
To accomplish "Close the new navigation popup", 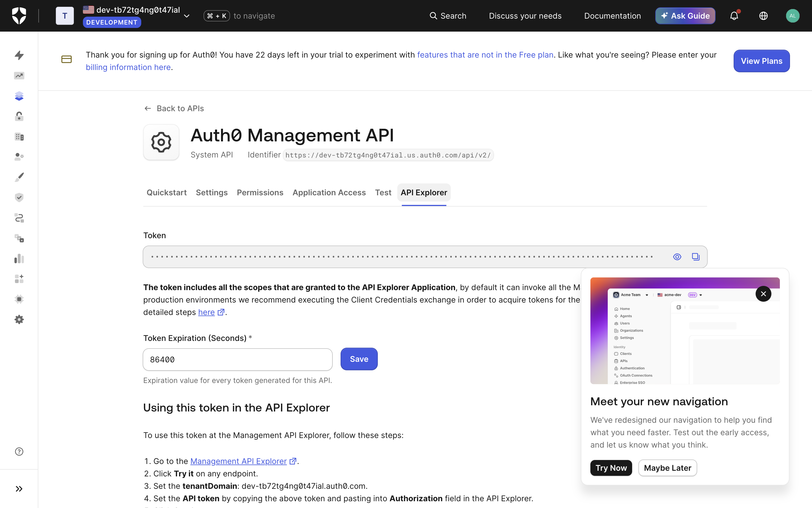I will 763,294.
